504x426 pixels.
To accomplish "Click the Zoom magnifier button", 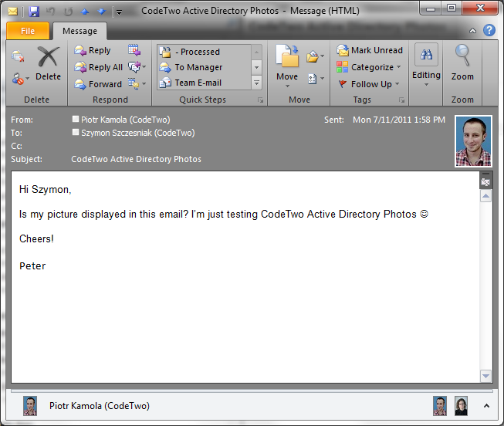I will (462, 63).
